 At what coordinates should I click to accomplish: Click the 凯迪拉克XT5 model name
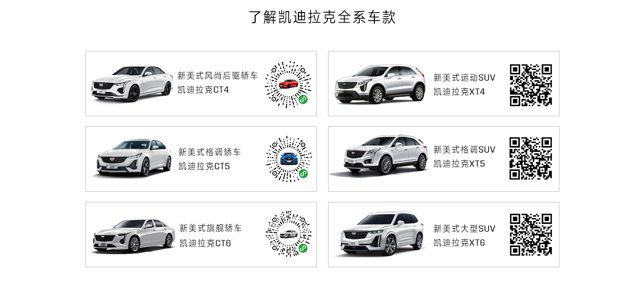point(459,164)
